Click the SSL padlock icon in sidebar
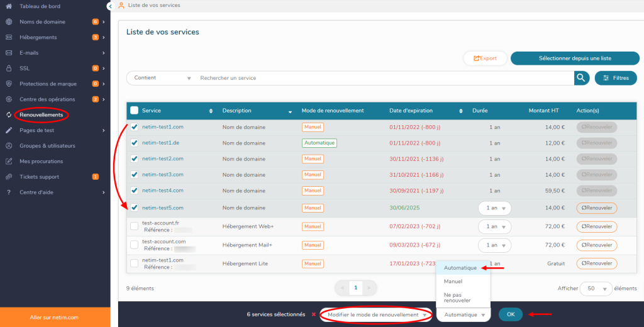644x327 pixels. 9,68
